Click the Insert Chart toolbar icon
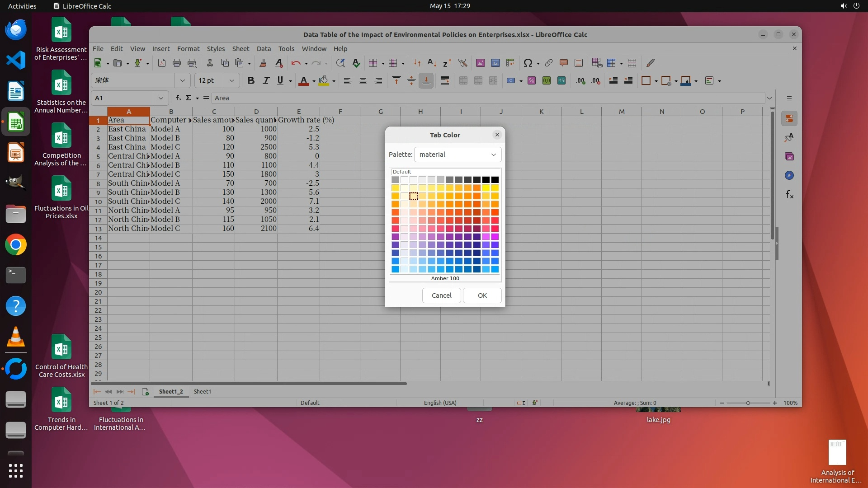This screenshot has height=488, width=868. coord(495,63)
